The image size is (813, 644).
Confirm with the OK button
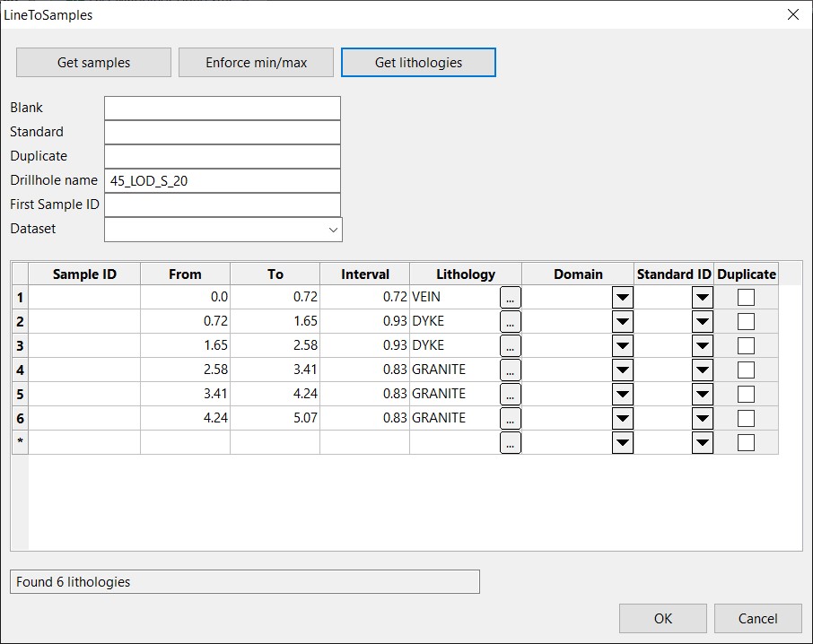point(663,618)
